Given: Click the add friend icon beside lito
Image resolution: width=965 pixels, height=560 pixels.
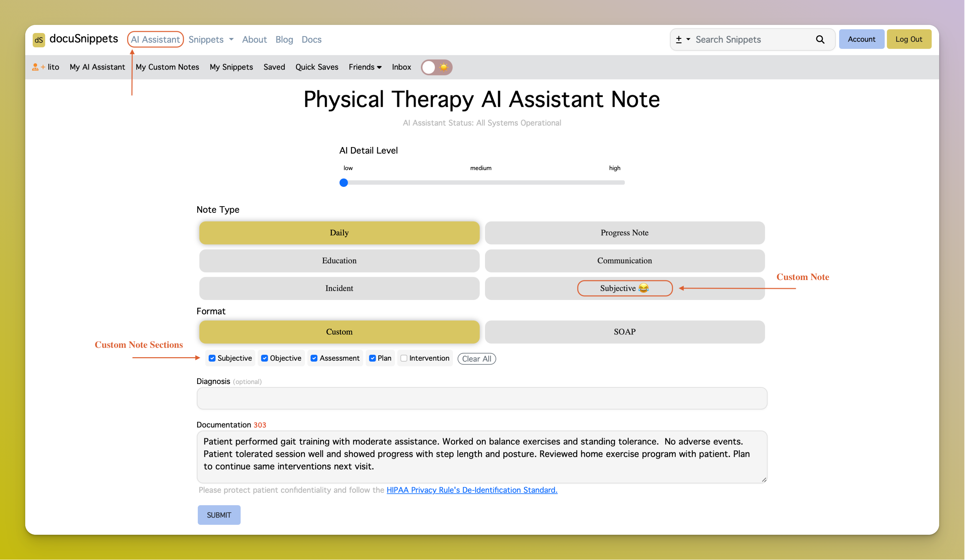Looking at the screenshot, I should coord(37,67).
